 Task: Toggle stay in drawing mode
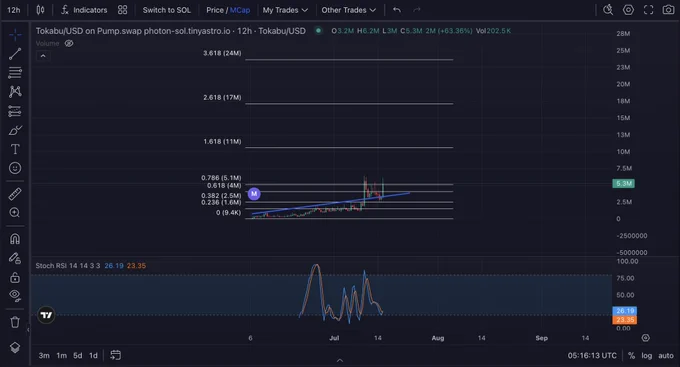(x=15, y=258)
